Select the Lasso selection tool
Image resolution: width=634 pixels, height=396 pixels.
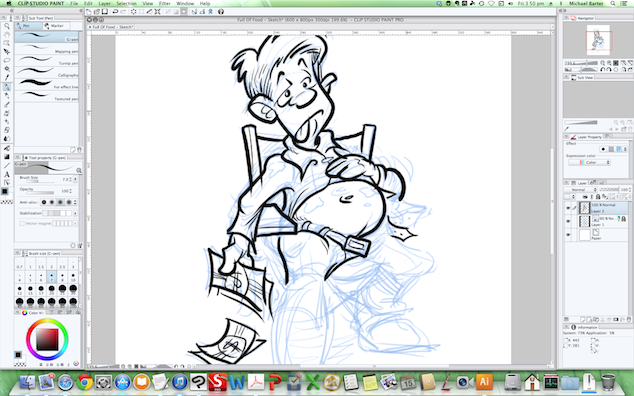point(7,60)
